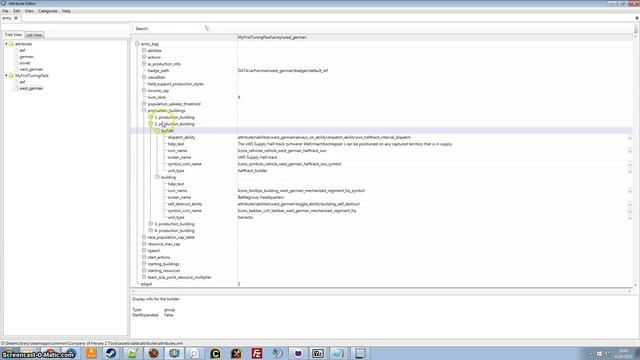Open the Help menu

(x=66, y=11)
